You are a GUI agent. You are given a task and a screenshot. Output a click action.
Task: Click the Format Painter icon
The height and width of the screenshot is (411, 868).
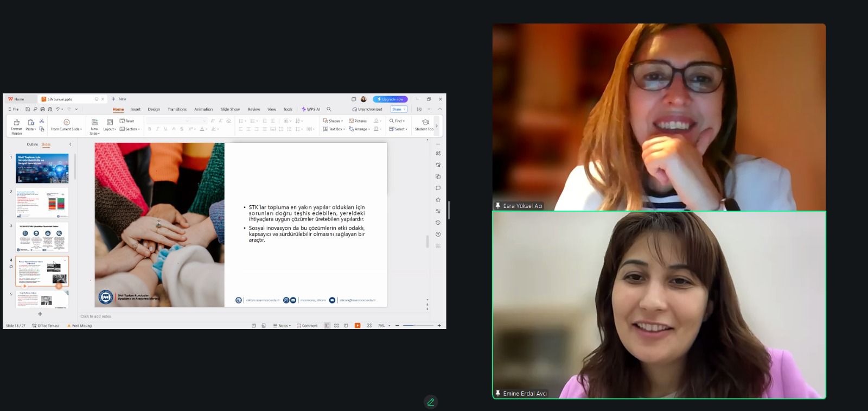pos(16,123)
